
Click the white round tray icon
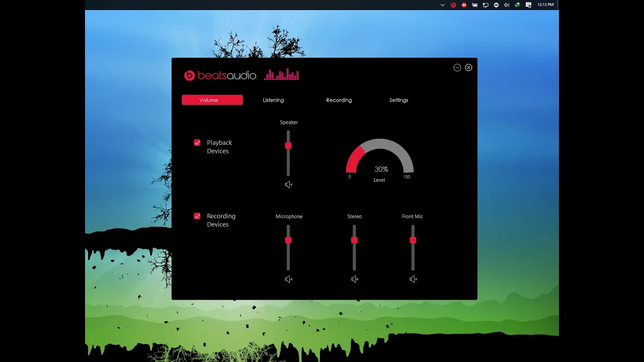pyautogui.click(x=496, y=5)
